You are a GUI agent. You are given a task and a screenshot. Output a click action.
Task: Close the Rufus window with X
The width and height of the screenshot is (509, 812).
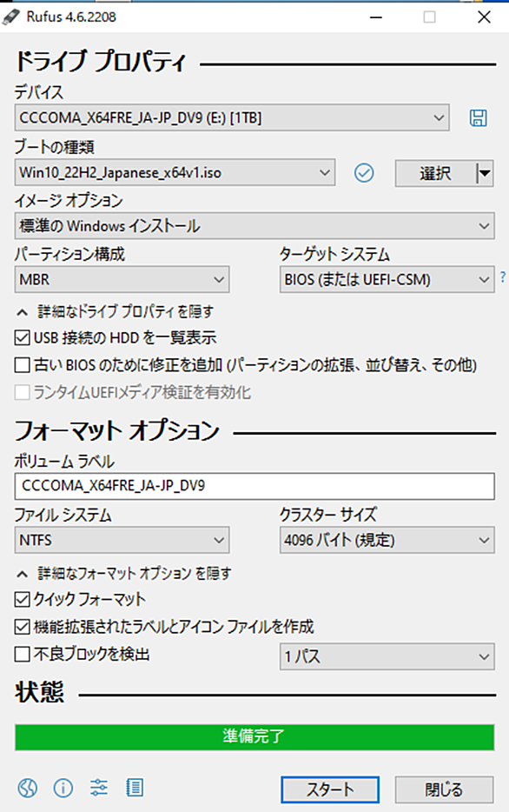point(484,17)
